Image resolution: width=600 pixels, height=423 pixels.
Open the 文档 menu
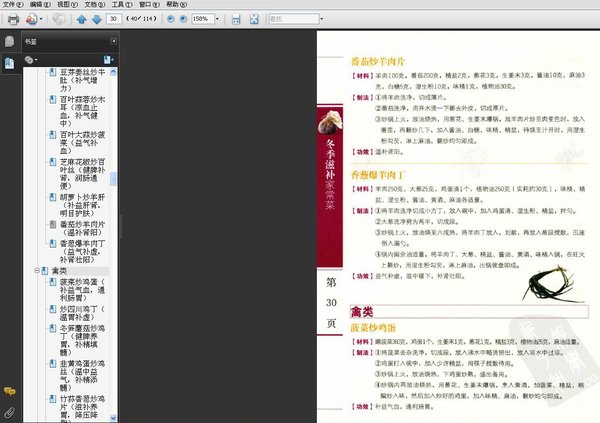coord(95,4)
